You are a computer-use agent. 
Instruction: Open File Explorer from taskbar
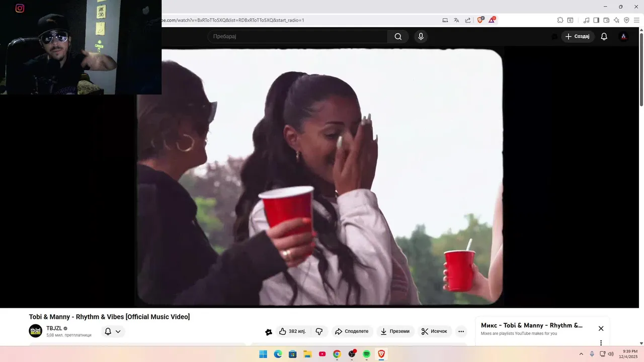click(x=307, y=354)
